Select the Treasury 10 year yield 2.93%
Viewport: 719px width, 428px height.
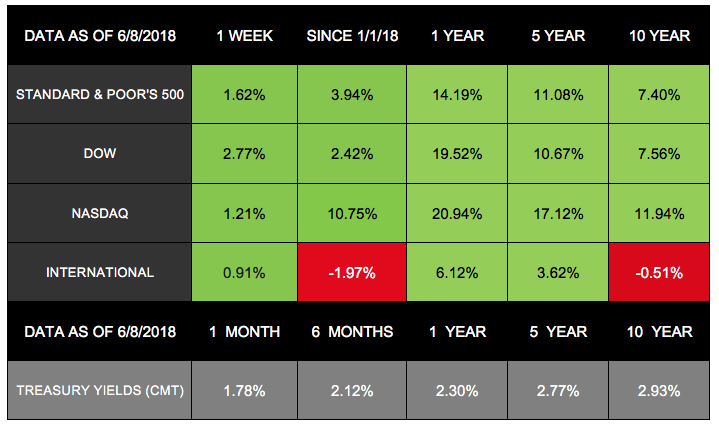tap(659, 389)
